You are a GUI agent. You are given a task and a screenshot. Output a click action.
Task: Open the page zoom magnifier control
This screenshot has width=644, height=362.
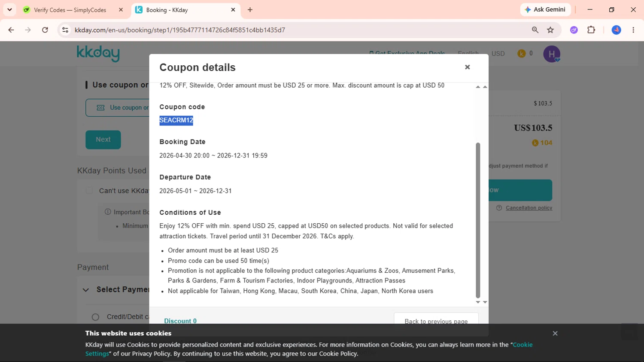click(x=535, y=30)
